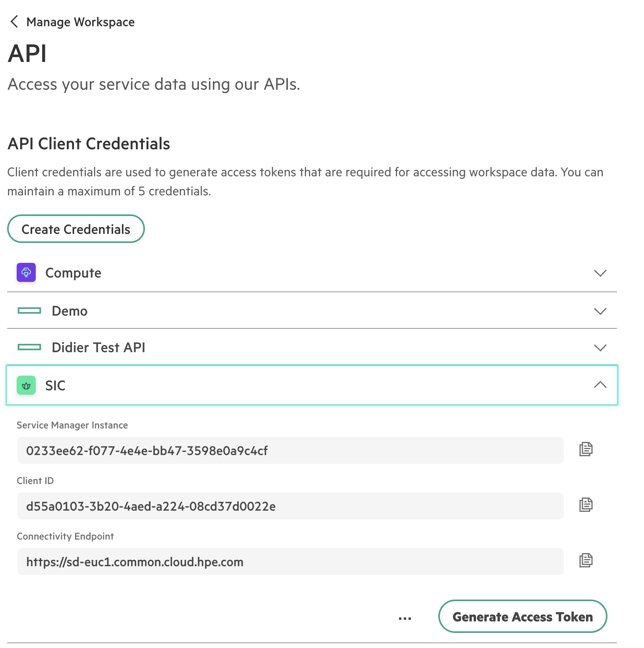Open the Manage Workspace link

tap(80, 22)
